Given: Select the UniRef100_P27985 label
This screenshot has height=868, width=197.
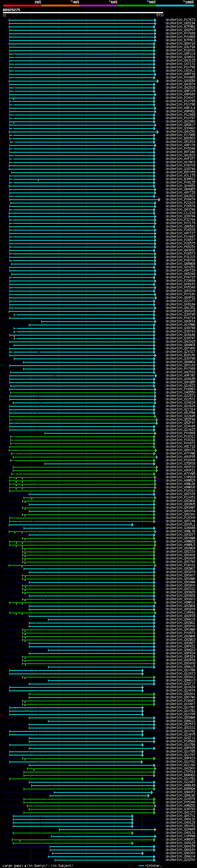Looking at the screenshot, I should coord(180,135).
